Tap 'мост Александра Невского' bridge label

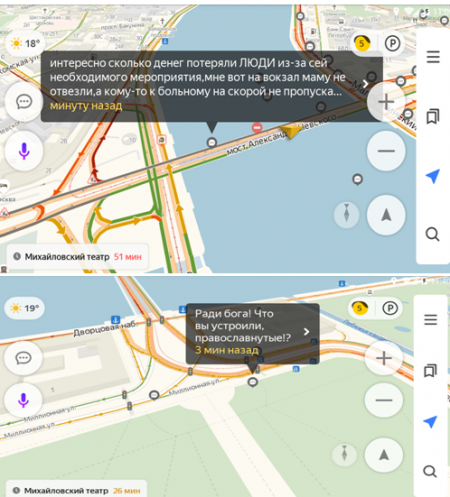[282, 135]
